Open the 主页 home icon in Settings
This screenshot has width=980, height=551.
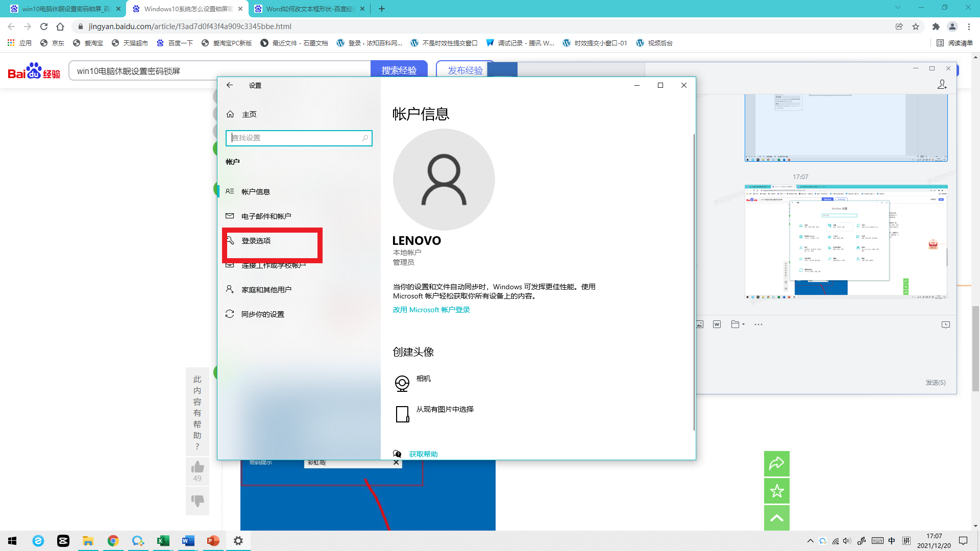[x=230, y=114]
